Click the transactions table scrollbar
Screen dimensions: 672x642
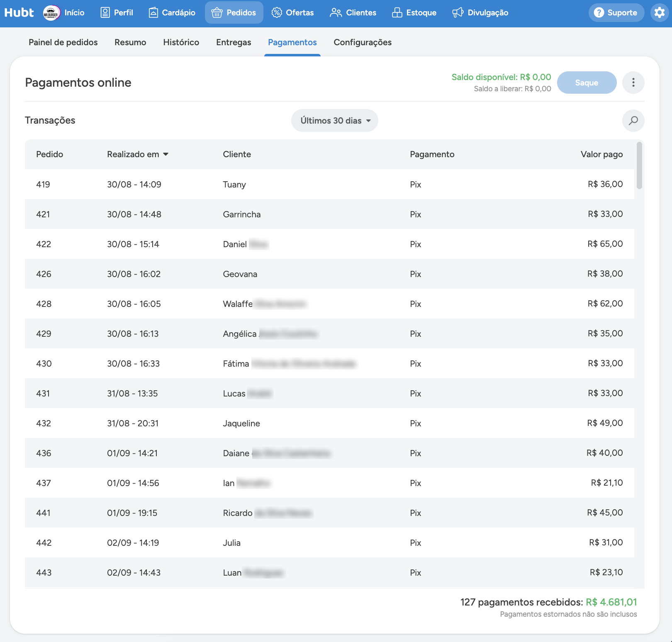click(x=639, y=165)
